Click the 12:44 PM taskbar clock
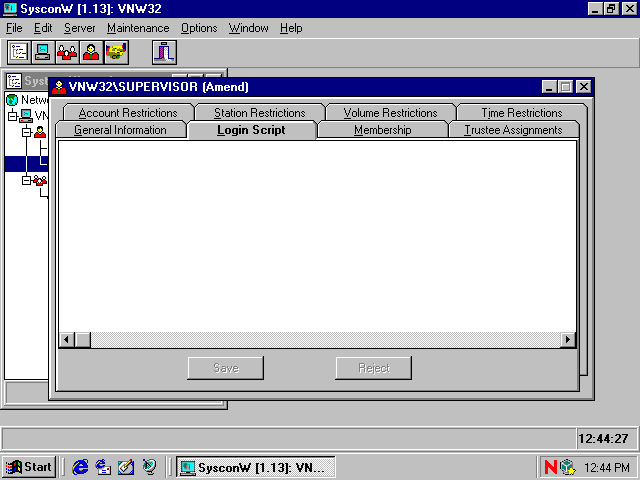 click(x=607, y=467)
